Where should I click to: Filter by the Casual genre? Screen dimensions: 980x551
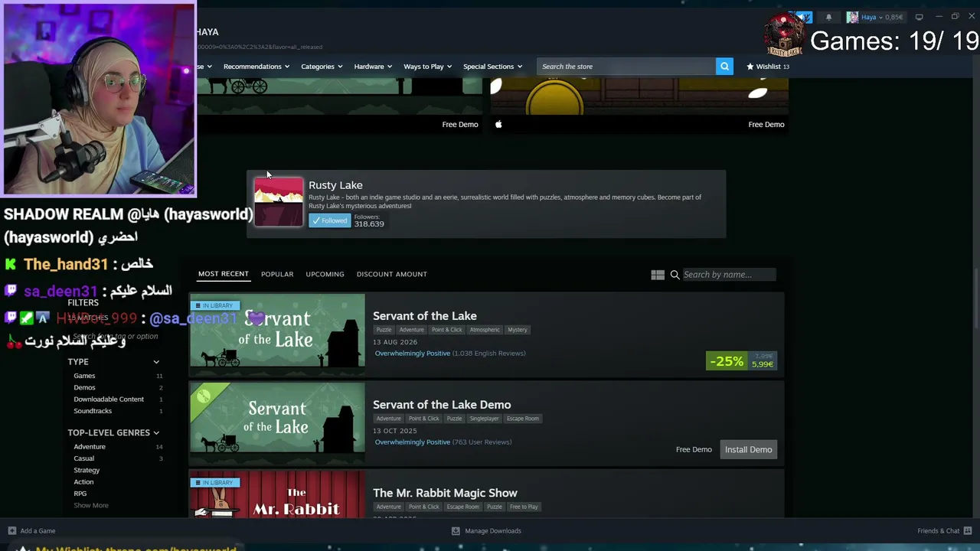click(x=84, y=458)
